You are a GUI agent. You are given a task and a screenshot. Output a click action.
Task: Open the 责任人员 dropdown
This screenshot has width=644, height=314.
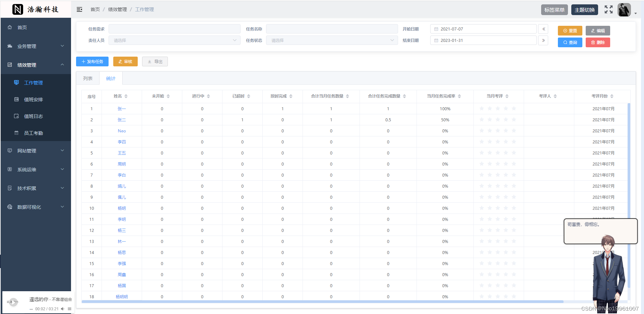(x=174, y=40)
